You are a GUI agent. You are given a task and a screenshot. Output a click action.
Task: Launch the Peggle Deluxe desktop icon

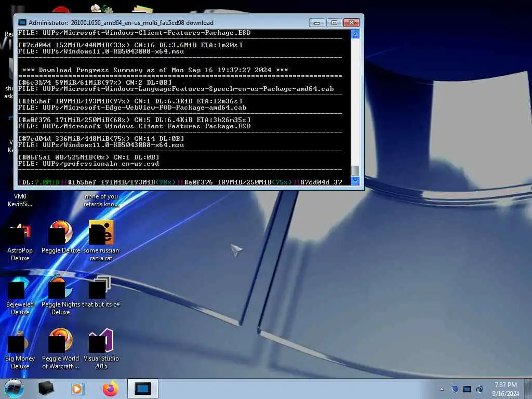[60, 237]
